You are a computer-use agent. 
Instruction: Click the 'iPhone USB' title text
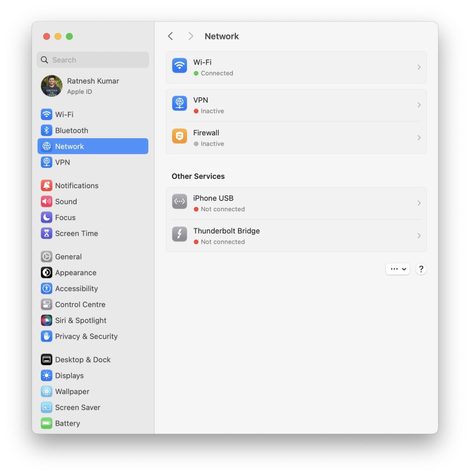coord(214,198)
